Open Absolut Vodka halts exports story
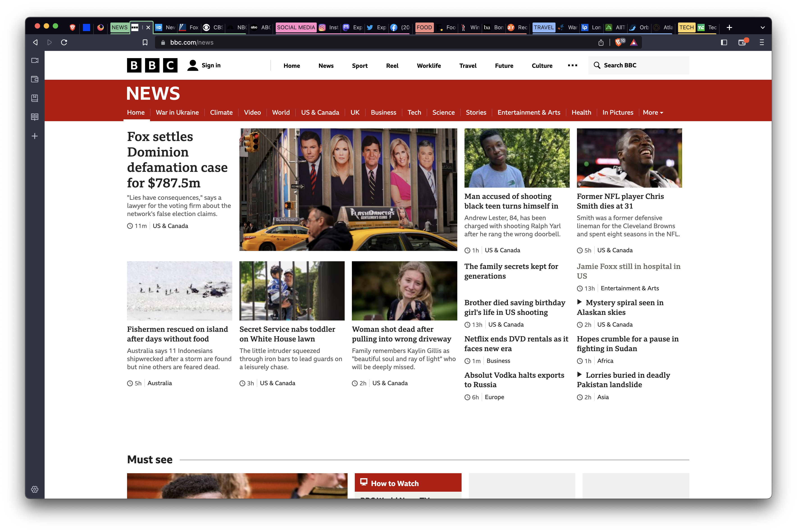 (x=514, y=380)
